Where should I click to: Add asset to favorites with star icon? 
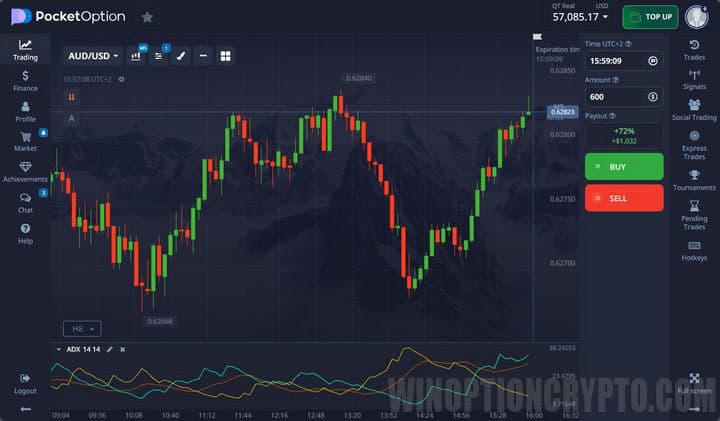point(147,17)
